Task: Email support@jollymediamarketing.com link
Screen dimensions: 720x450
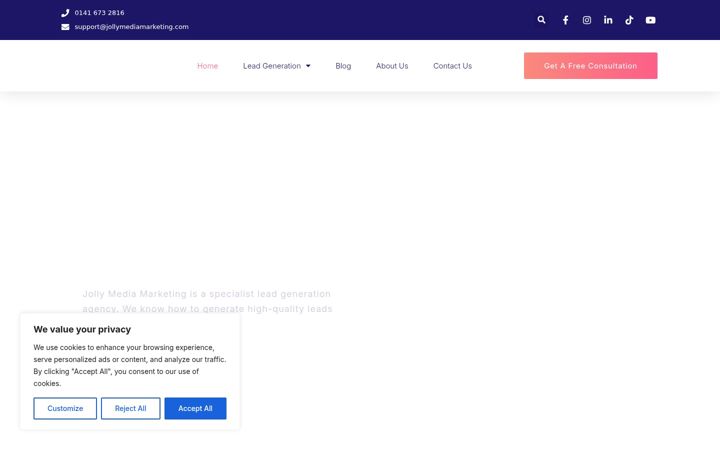Action: click(131, 27)
